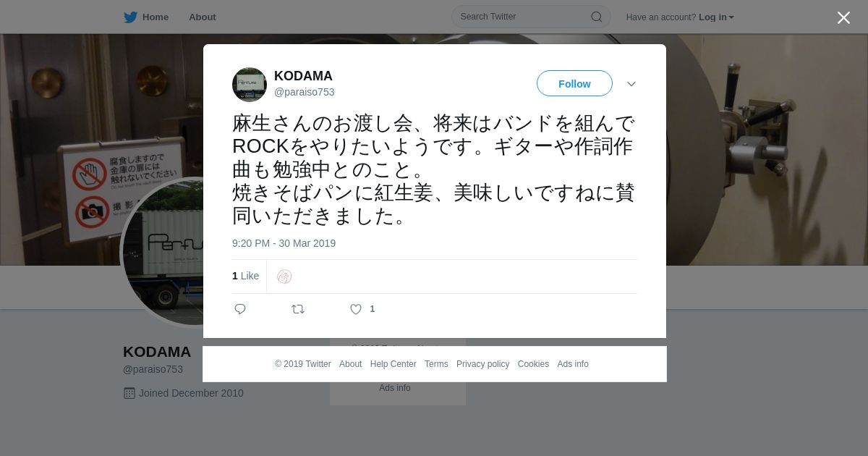View the 1 Like list
This screenshot has width=868, height=456.
coord(245,276)
